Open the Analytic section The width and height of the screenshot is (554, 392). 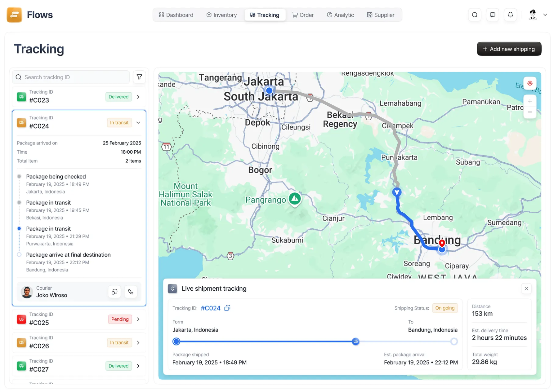(x=340, y=15)
